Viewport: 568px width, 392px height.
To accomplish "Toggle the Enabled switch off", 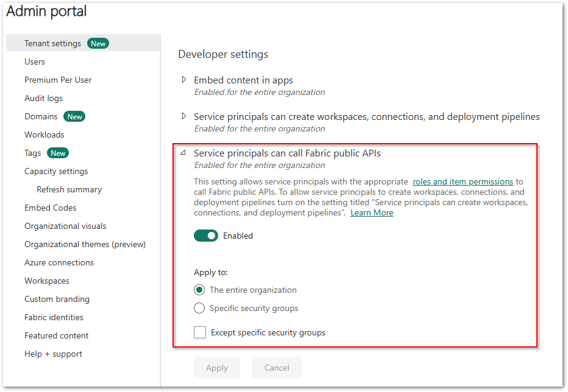I will click(206, 236).
